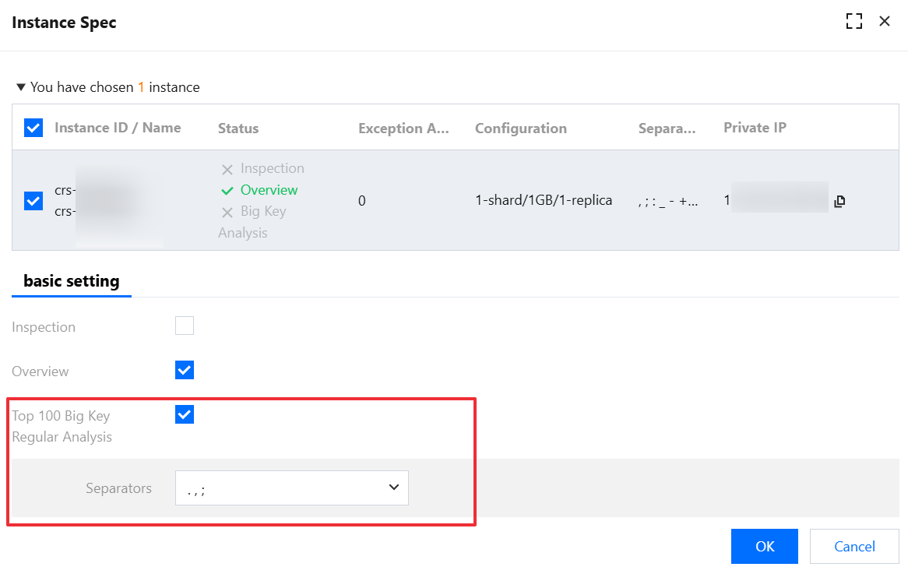This screenshot has height=588, width=908.
Task: Uncheck Top 100 Big Key Regular Analysis
Action: coord(185,414)
